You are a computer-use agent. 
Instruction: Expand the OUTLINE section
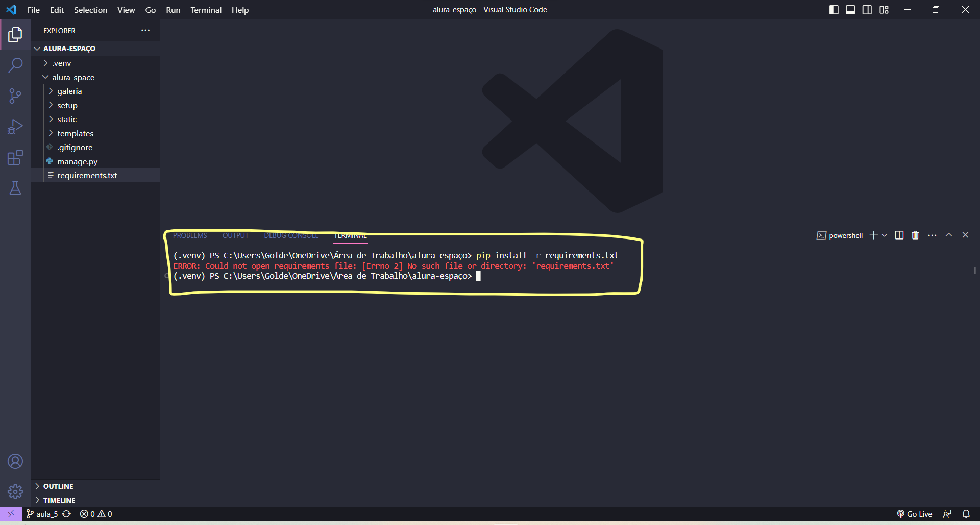[95, 486]
